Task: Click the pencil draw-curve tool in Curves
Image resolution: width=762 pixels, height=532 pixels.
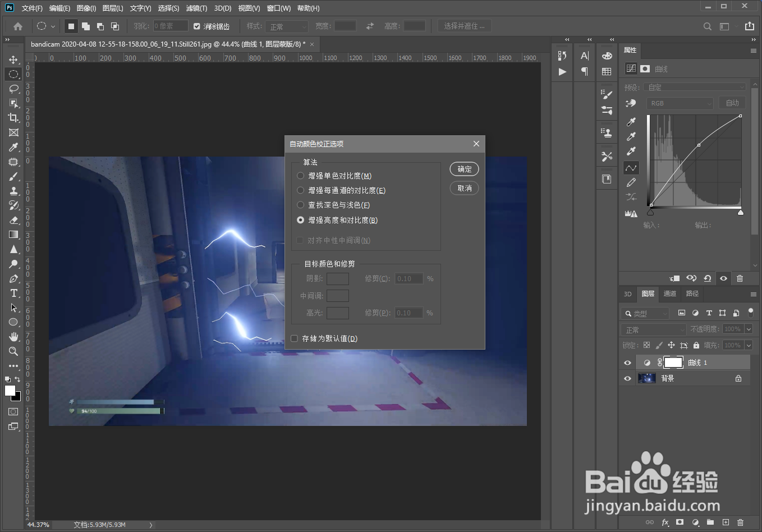Action: [631, 183]
